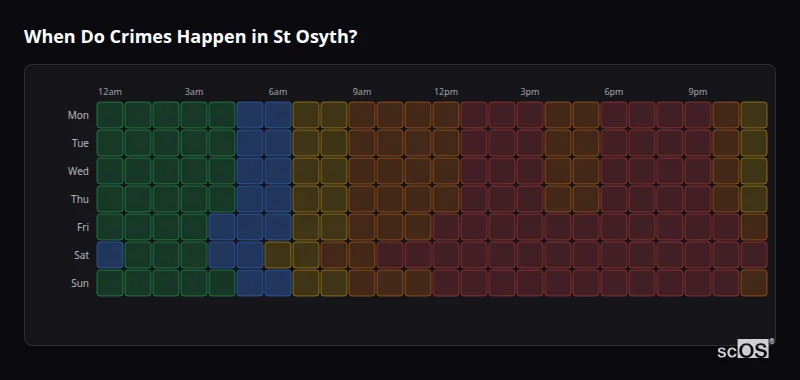Pick the Sunday 12pm red cell
This screenshot has height=380, width=800.
click(446, 283)
